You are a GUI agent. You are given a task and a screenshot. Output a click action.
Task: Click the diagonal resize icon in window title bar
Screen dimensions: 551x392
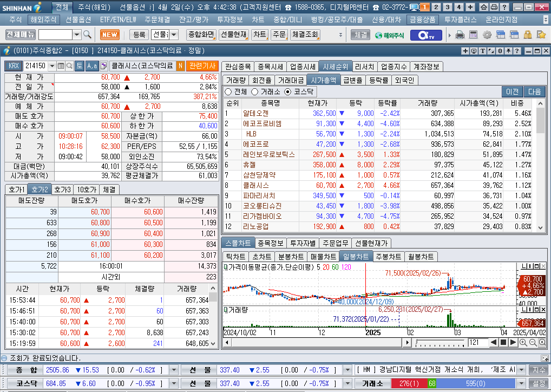tap(491, 51)
